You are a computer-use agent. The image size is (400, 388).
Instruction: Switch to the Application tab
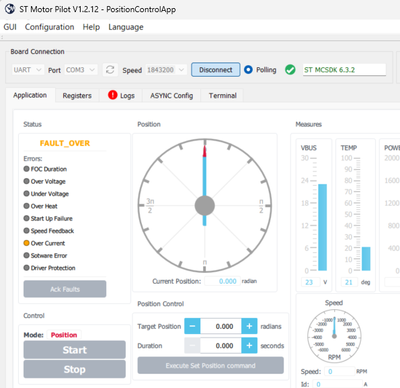tap(30, 95)
